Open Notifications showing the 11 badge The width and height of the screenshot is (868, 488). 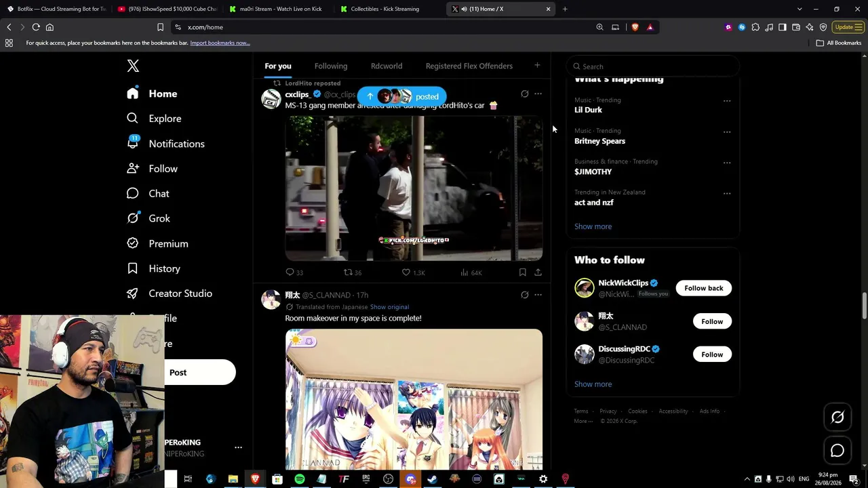click(166, 144)
